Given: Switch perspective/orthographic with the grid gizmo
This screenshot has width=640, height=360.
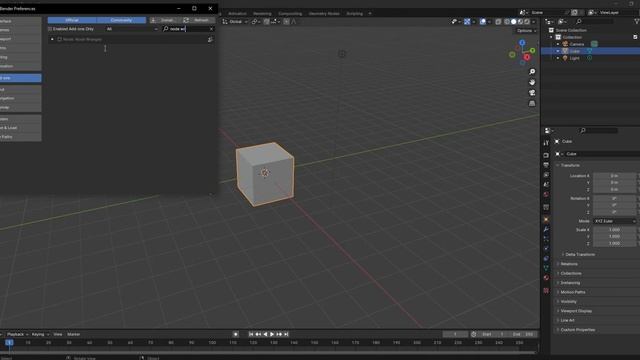Looking at the screenshot, I should tap(532, 104).
